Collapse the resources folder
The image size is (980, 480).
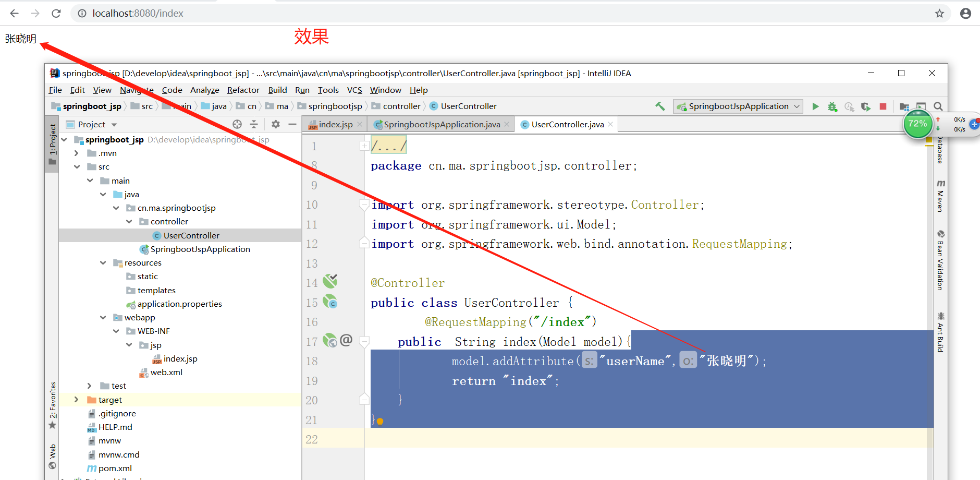(x=103, y=263)
